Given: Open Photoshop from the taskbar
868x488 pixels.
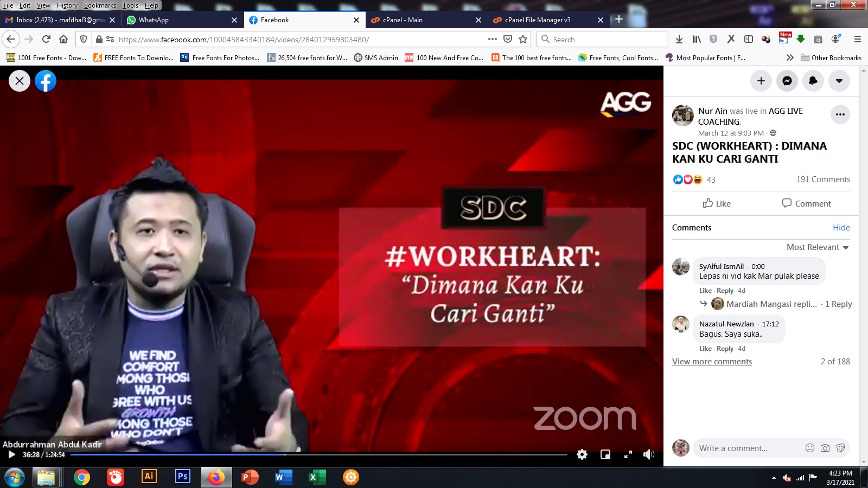Looking at the screenshot, I should [x=182, y=477].
